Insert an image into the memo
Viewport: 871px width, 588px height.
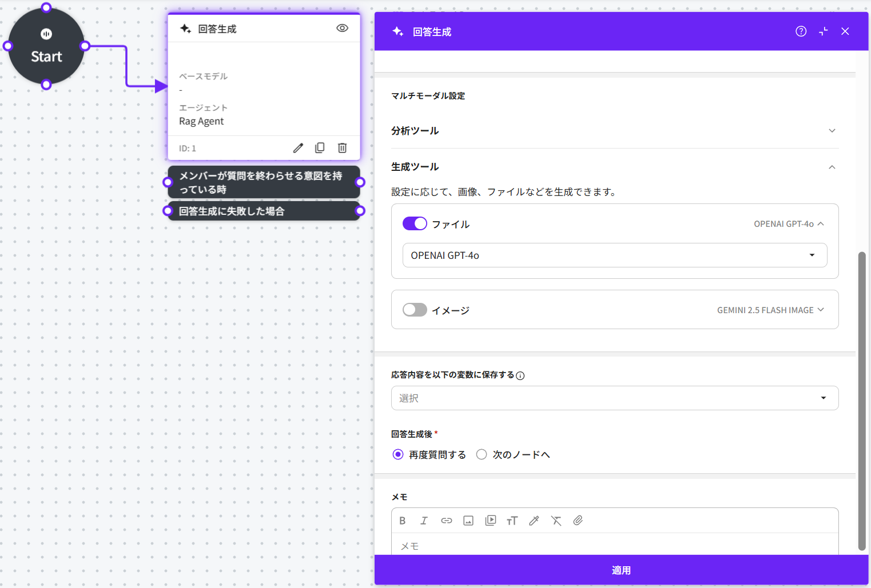click(468, 521)
